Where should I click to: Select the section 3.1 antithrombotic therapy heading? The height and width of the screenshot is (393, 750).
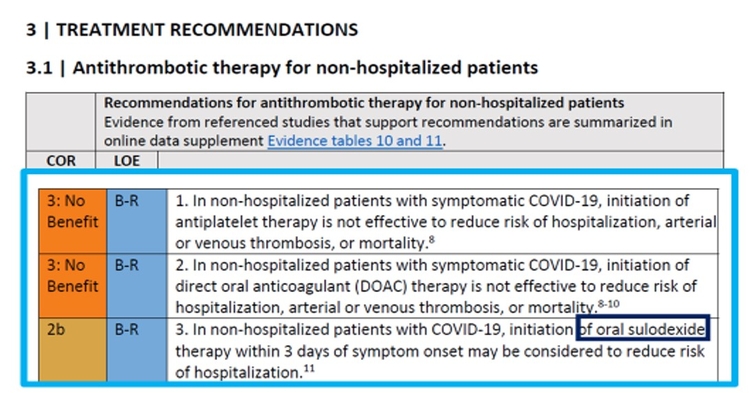coord(282,67)
